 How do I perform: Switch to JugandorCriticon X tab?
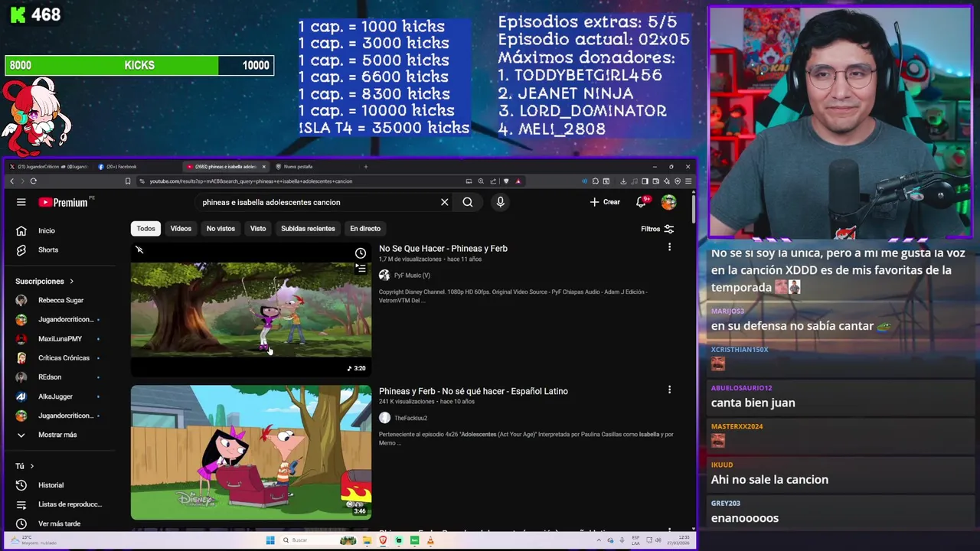(x=50, y=166)
